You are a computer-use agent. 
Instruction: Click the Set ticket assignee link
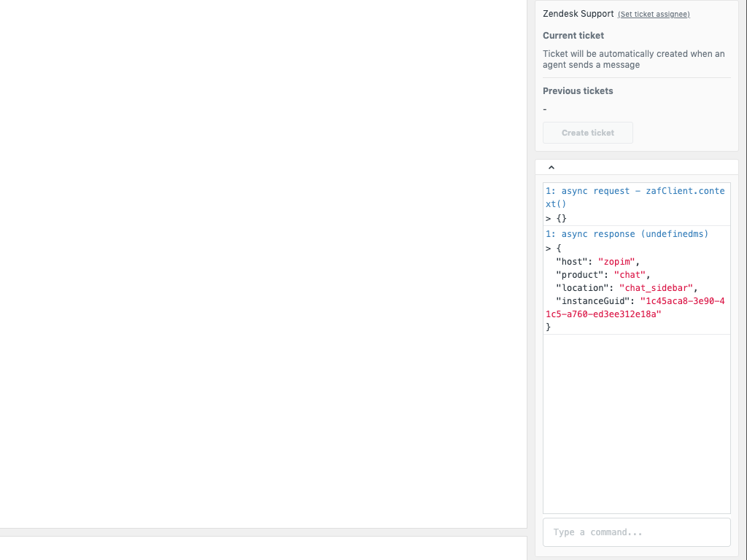click(654, 15)
